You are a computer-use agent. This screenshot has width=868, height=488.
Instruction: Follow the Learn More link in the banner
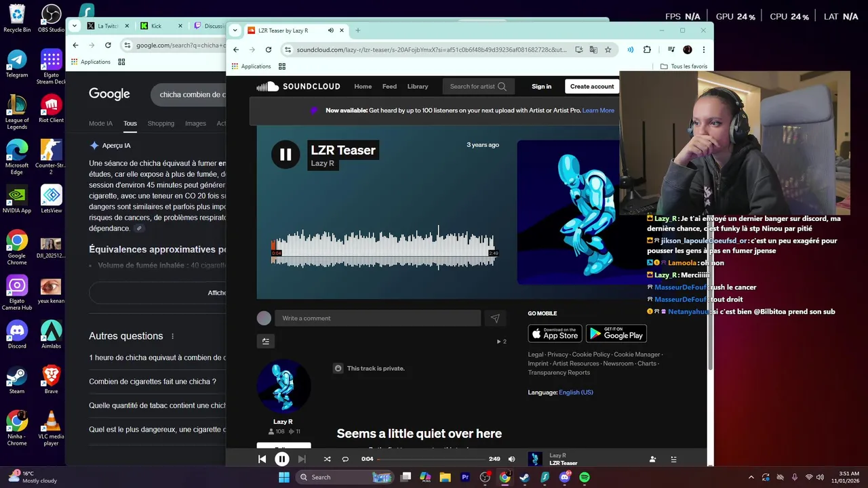[598, 110]
